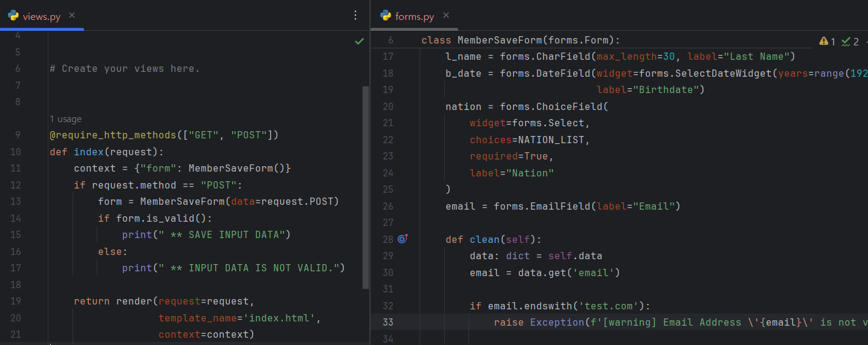Close the views.py editor tab
Viewport: 868px width, 345px height.
coord(72,15)
